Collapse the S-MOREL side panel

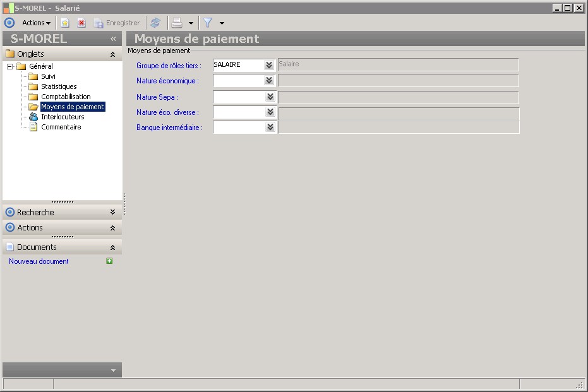[113, 39]
